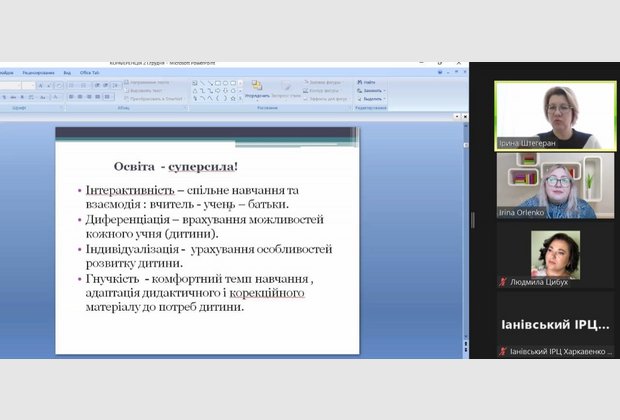Click the muted microphone icon on Іанівський ІРЦ tile

pyautogui.click(x=503, y=351)
